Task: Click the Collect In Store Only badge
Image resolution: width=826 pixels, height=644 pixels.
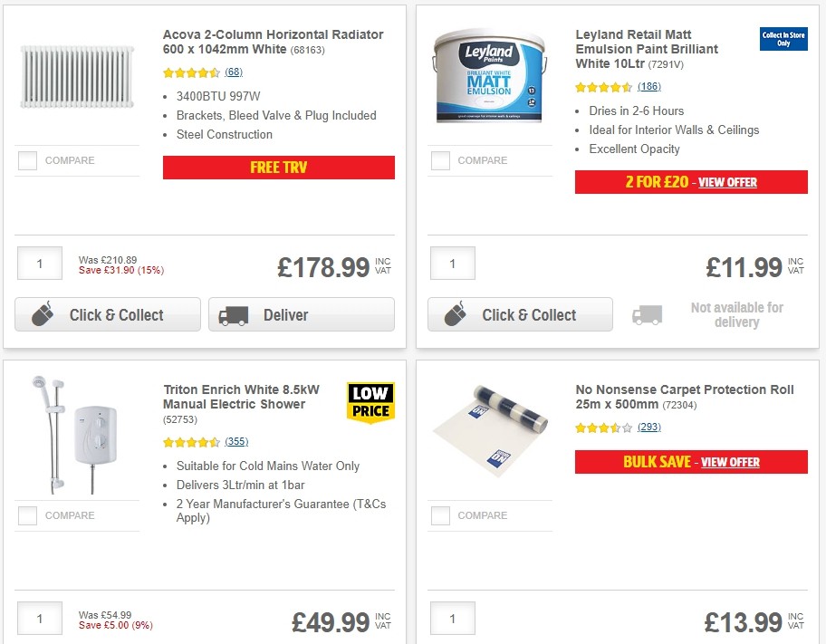Action: 783,39
